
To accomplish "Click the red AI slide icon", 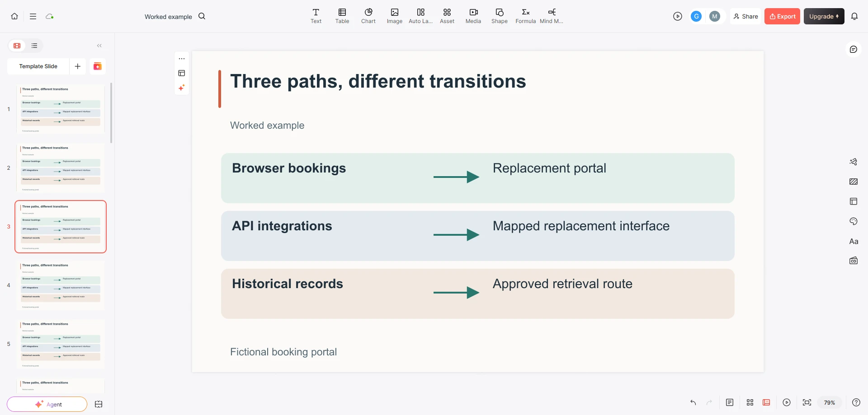I will (98, 66).
